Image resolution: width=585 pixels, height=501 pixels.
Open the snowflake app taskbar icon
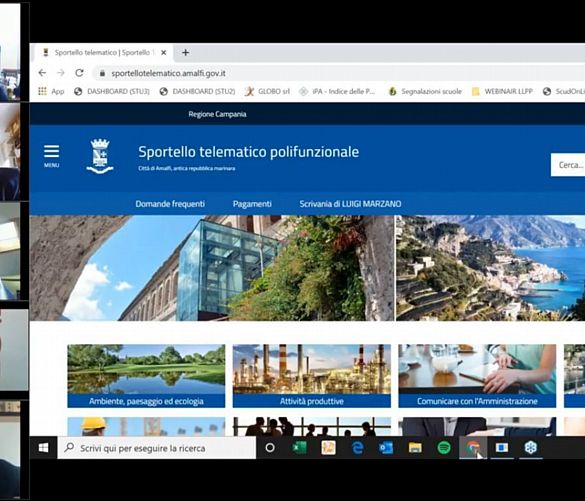point(531,448)
